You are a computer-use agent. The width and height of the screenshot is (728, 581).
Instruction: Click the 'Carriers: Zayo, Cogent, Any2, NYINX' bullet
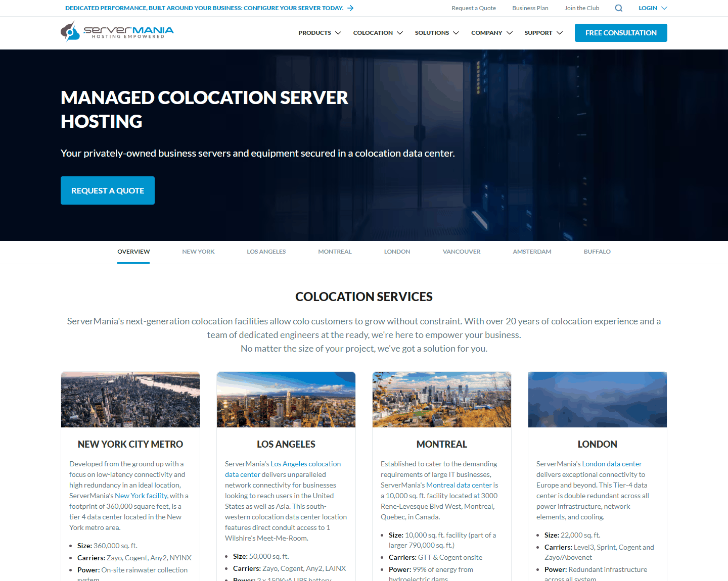point(134,558)
